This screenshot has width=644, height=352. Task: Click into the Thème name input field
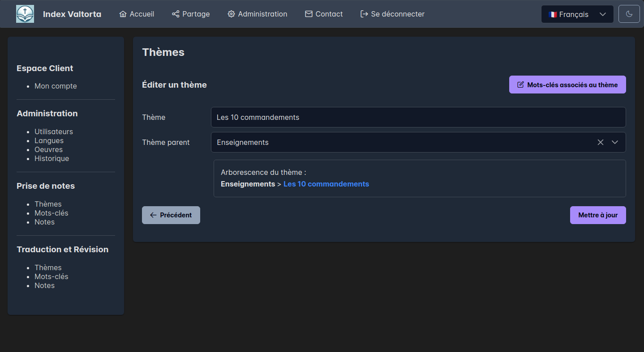(418, 117)
